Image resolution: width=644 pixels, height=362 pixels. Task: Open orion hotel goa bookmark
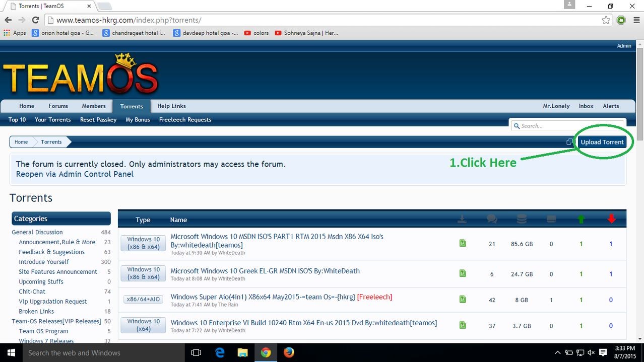coord(62,33)
